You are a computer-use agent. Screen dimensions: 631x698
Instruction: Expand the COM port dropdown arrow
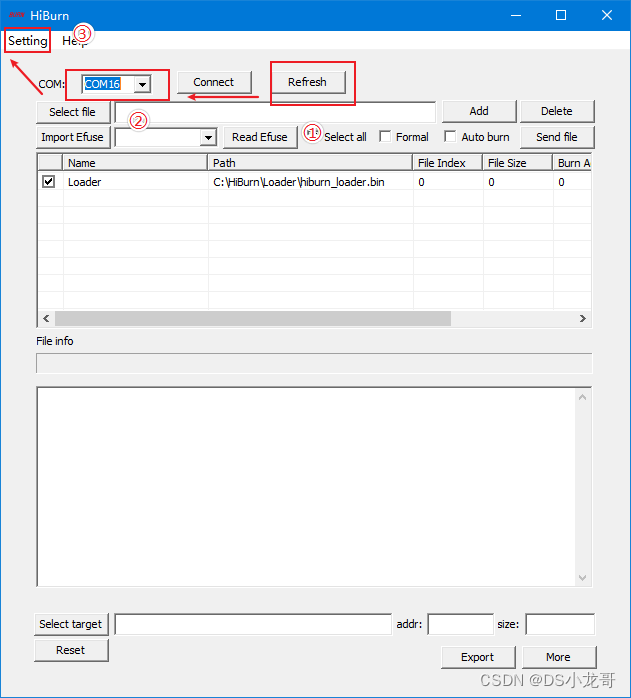point(142,84)
